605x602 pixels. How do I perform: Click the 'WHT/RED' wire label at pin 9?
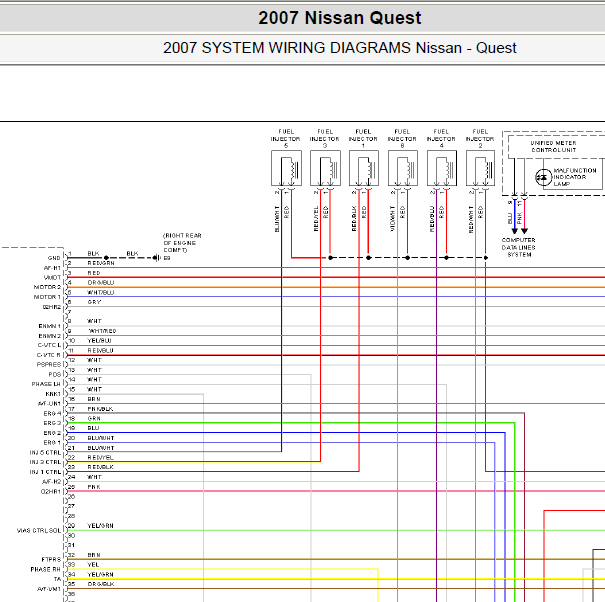tap(102, 331)
